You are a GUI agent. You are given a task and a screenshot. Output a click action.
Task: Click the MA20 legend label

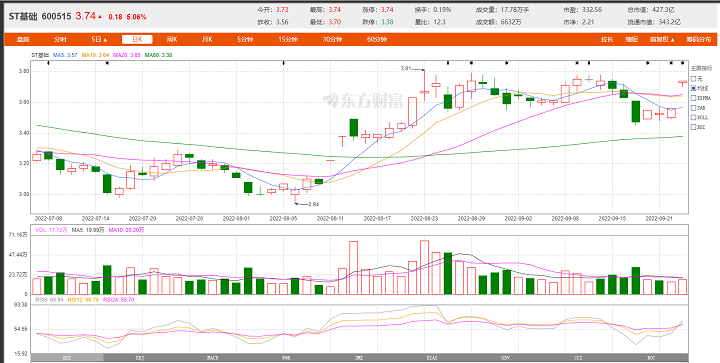127,55
